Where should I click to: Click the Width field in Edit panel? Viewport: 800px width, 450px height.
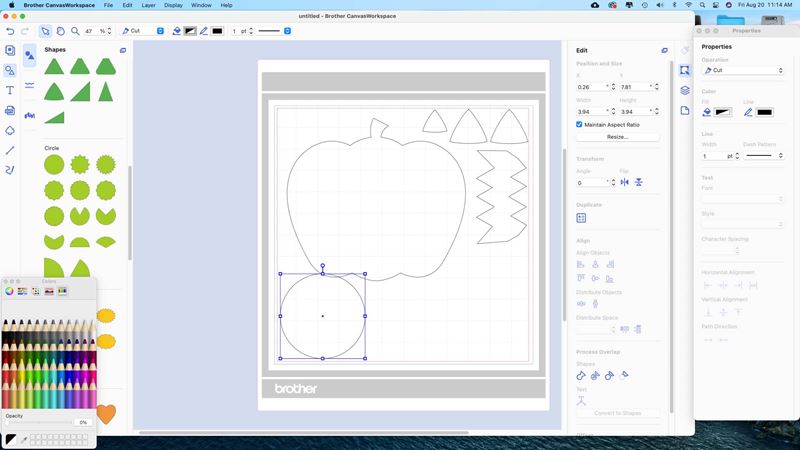[593, 112]
